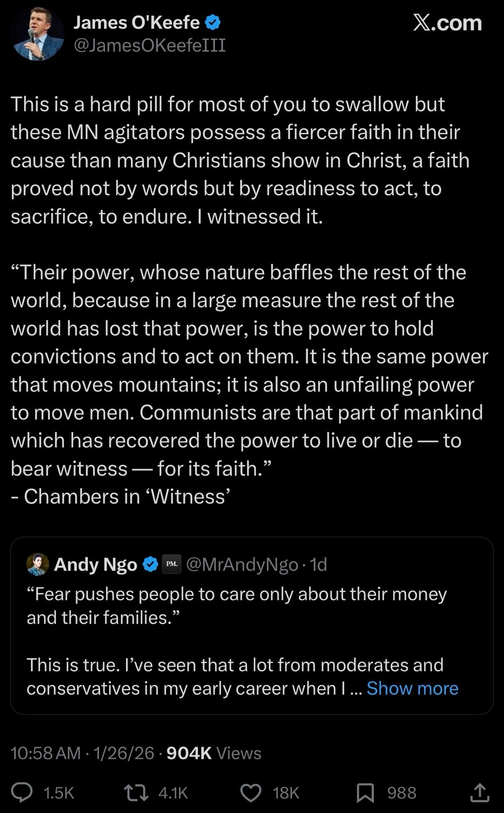This screenshot has width=504, height=813.
Task: Expand quoted post with Show more
Action: [x=412, y=688]
